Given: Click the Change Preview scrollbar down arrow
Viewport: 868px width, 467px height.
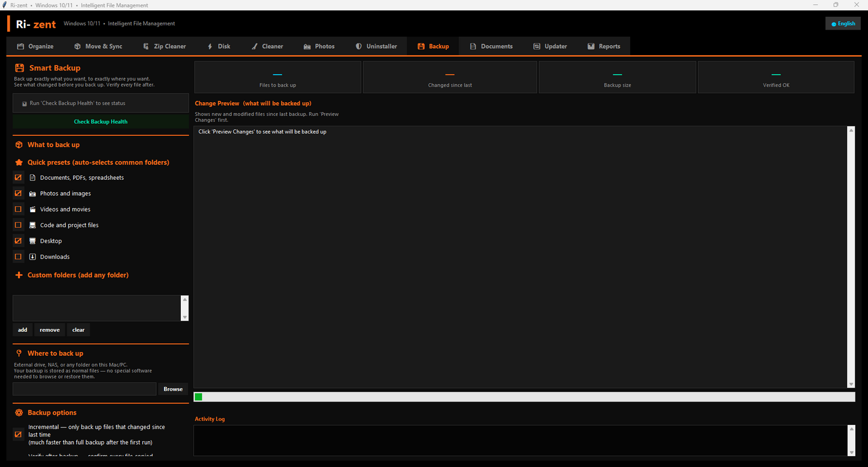Looking at the screenshot, I should point(851,384).
